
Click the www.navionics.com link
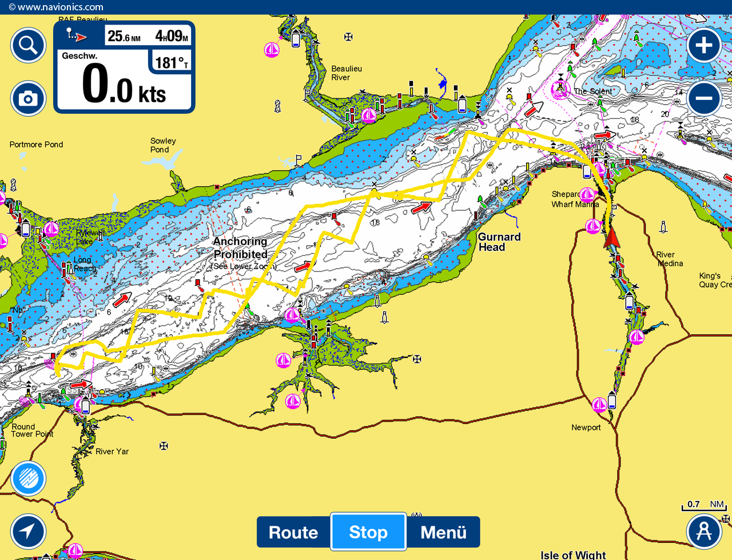pos(55,7)
